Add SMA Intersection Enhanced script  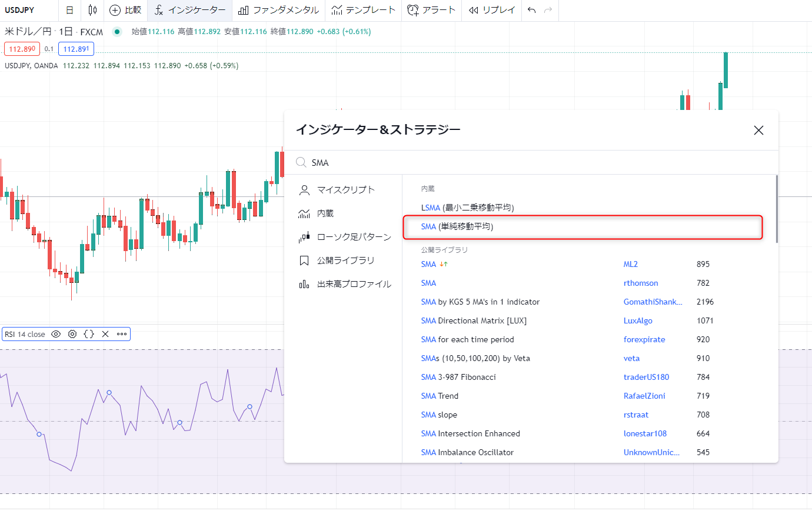coord(471,433)
